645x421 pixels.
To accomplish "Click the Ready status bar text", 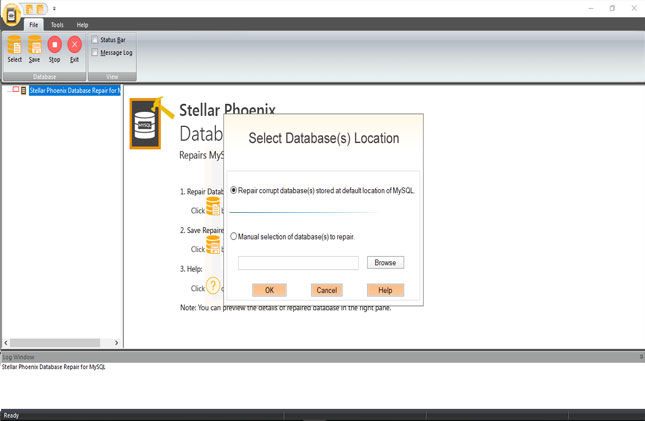I will pos(12,415).
